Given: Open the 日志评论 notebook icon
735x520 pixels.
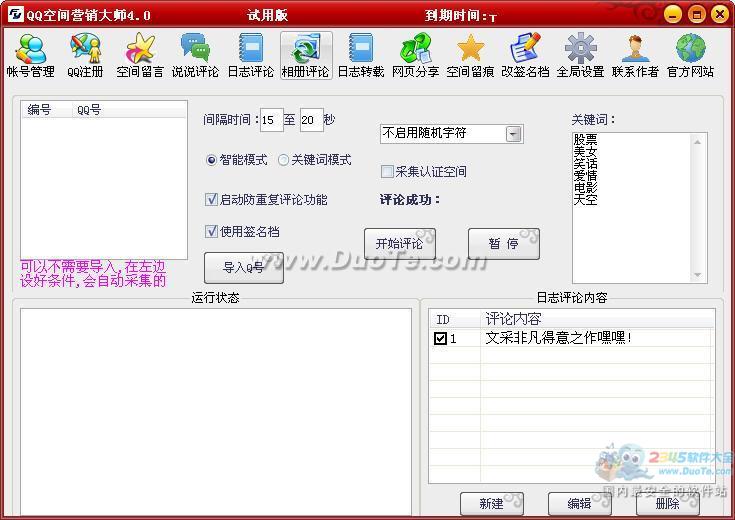Looking at the screenshot, I should [x=250, y=55].
